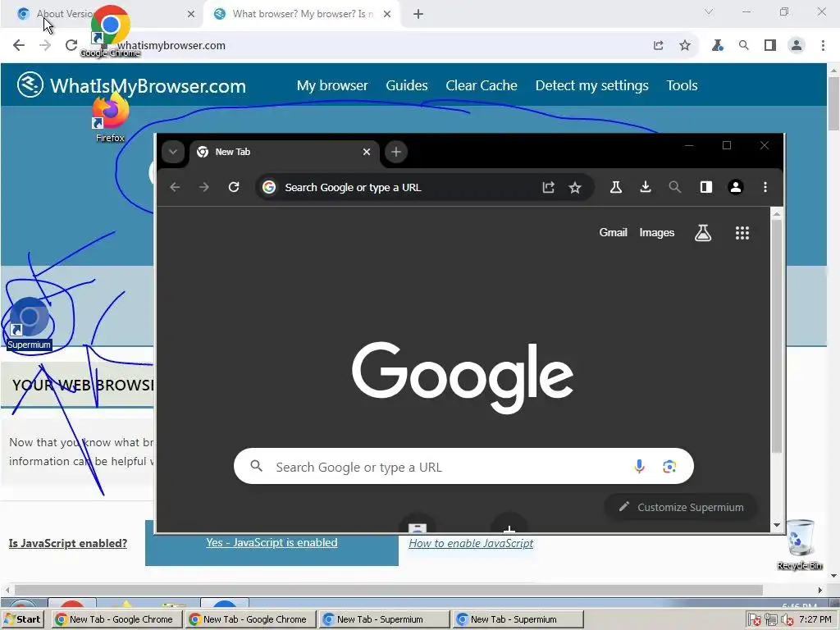This screenshot has width=840, height=630.
Task: Click back arrow in WhatIsMyBrowser window
Action: click(19, 45)
